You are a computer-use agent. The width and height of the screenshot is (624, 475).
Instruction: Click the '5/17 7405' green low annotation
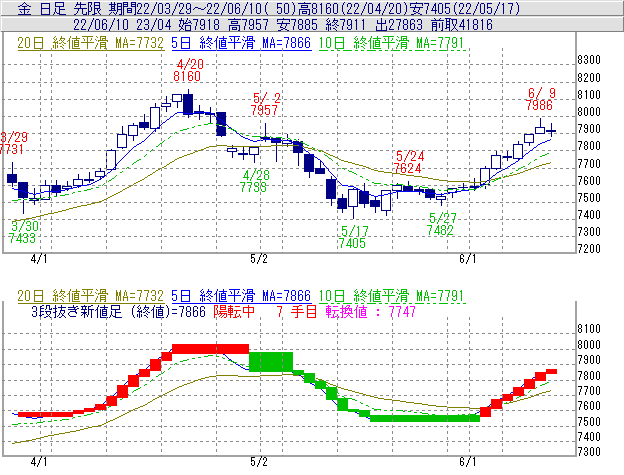point(353,237)
